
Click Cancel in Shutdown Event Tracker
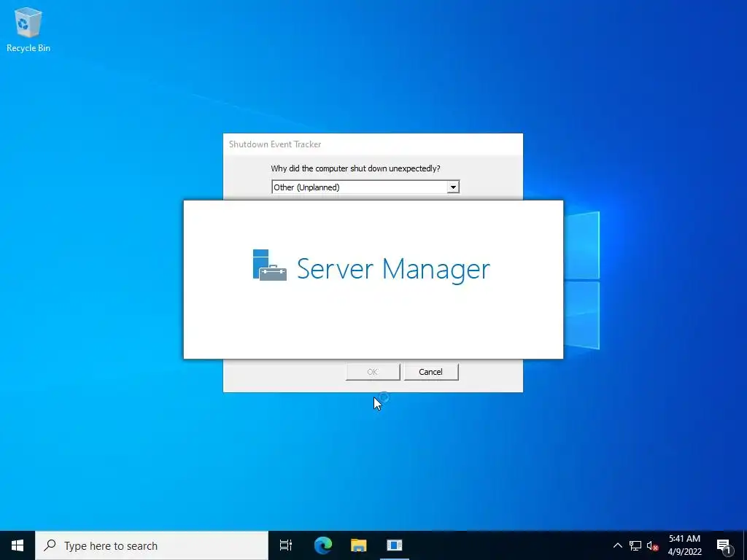(431, 372)
